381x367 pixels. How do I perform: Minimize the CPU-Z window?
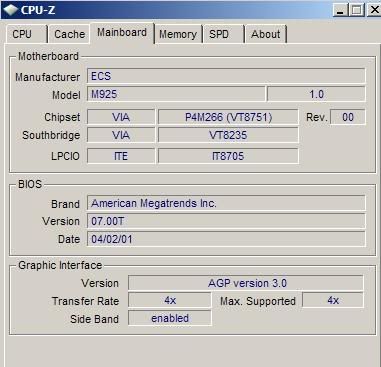(340, 10)
